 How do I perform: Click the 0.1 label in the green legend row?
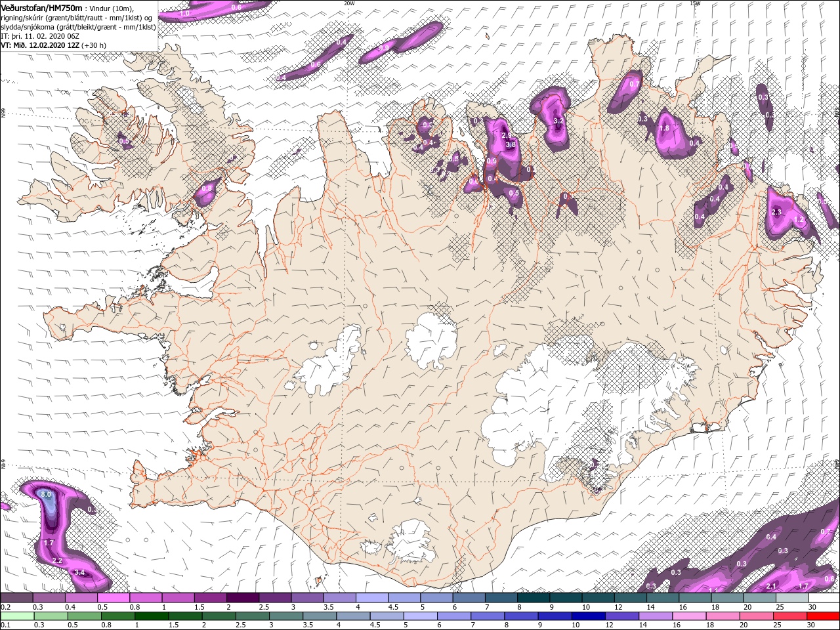coord(5,625)
